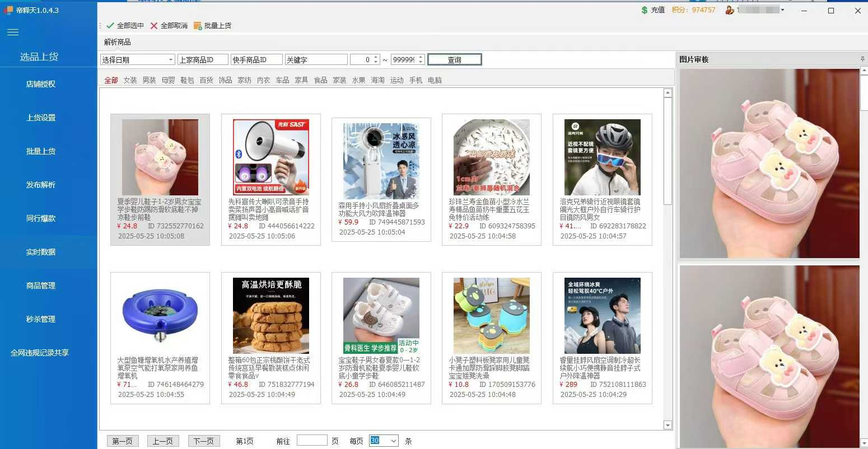
Task: Go to next page with 下一页 button
Action: (203, 441)
